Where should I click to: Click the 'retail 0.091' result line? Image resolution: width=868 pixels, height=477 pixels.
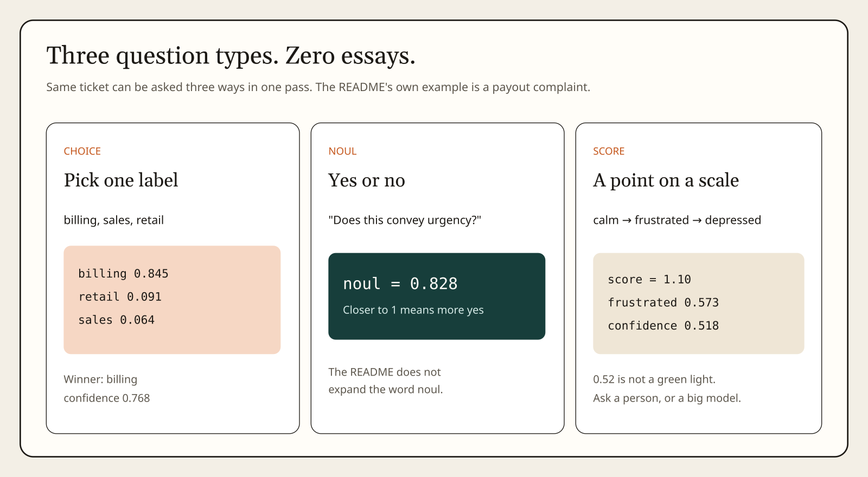pos(120,297)
